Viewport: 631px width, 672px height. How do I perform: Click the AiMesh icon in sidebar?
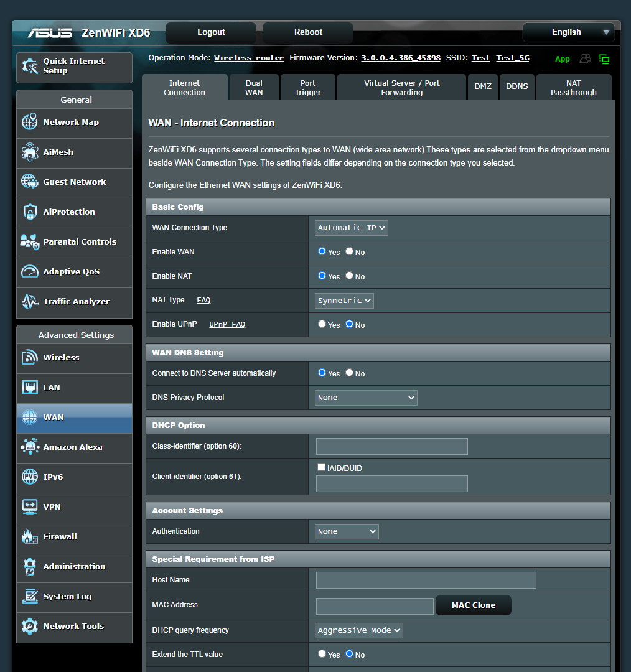point(30,152)
